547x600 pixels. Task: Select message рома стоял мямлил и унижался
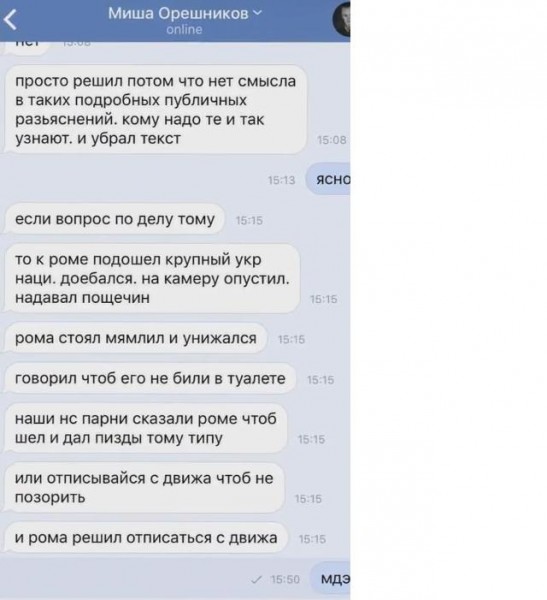tap(136, 338)
